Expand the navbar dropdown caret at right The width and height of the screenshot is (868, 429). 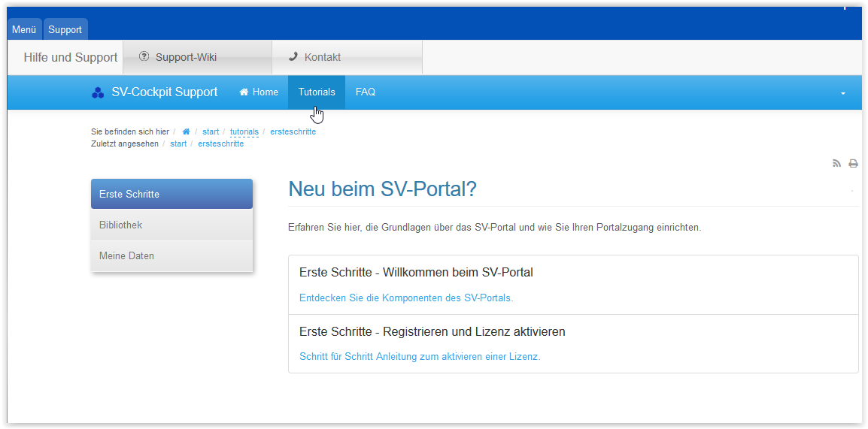(x=842, y=93)
